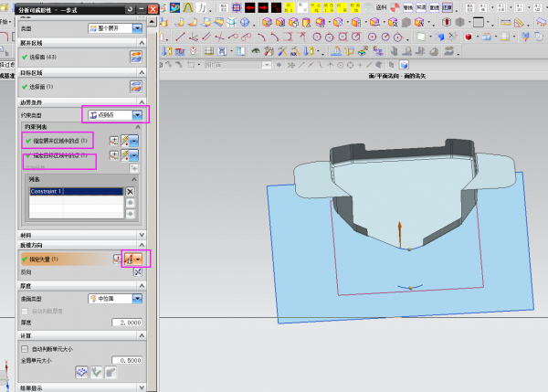This screenshot has width=548, height=392.
Task: Click dialog scrollbar up arrow
Action: pyautogui.click(x=152, y=22)
